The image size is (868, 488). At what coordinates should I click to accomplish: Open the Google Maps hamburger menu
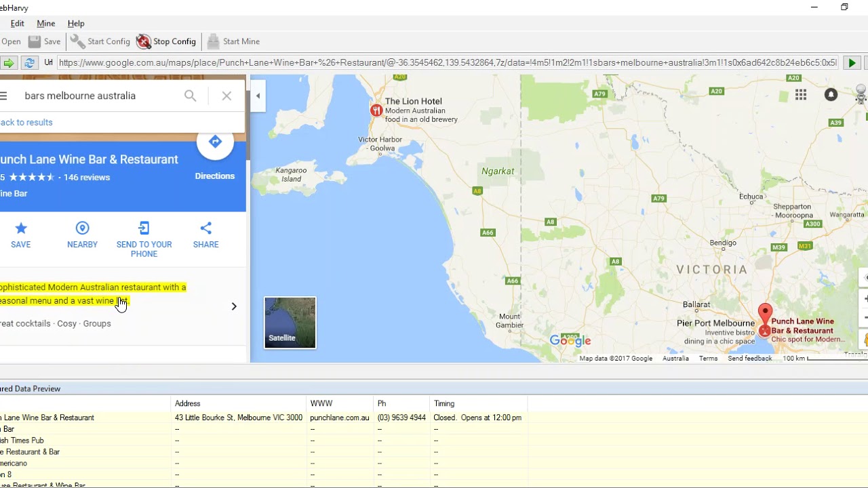[4, 96]
